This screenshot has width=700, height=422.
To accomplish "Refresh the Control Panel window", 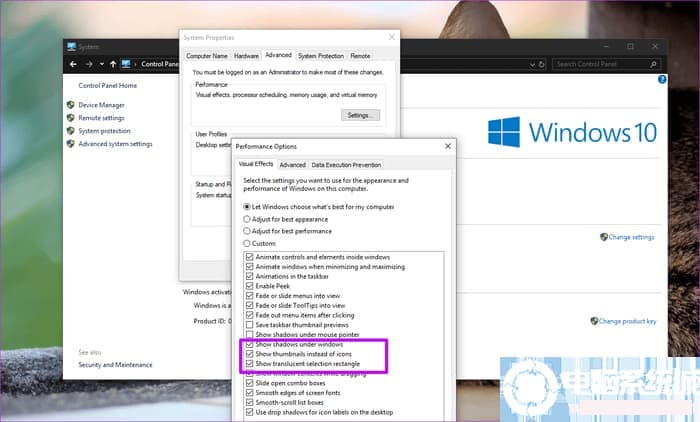I will click(542, 64).
